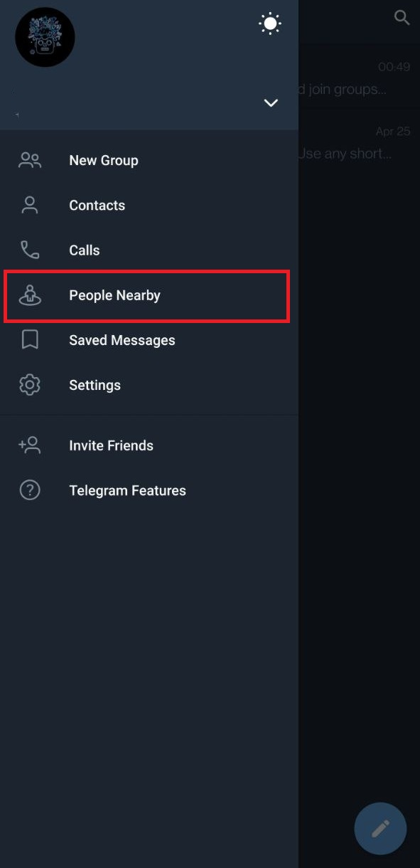Click the People Nearby location icon
This screenshot has height=868, width=420.
30,295
